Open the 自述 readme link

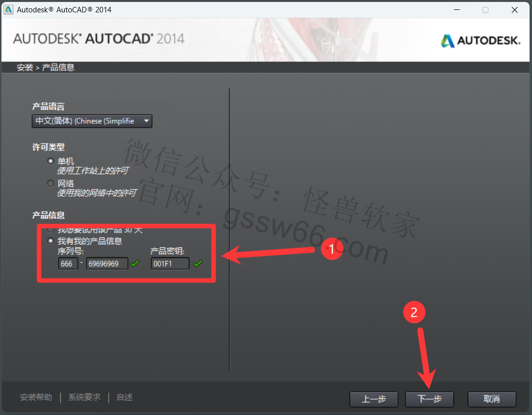click(x=125, y=397)
